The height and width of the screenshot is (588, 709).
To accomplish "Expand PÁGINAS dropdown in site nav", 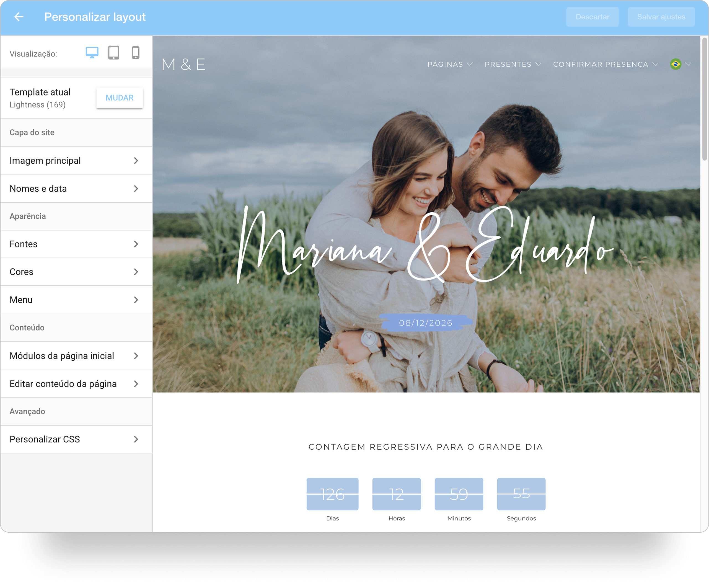I will [x=450, y=64].
